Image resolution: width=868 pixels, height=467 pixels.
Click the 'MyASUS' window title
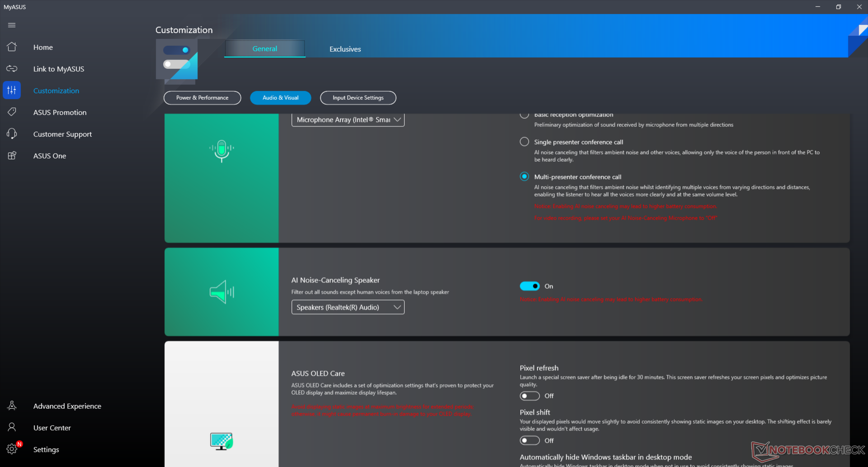[15, 7]
